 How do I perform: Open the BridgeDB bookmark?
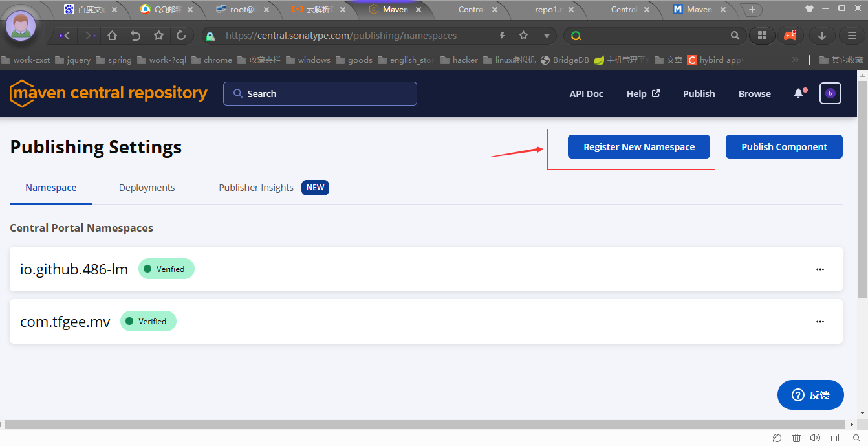pos(565,60)
